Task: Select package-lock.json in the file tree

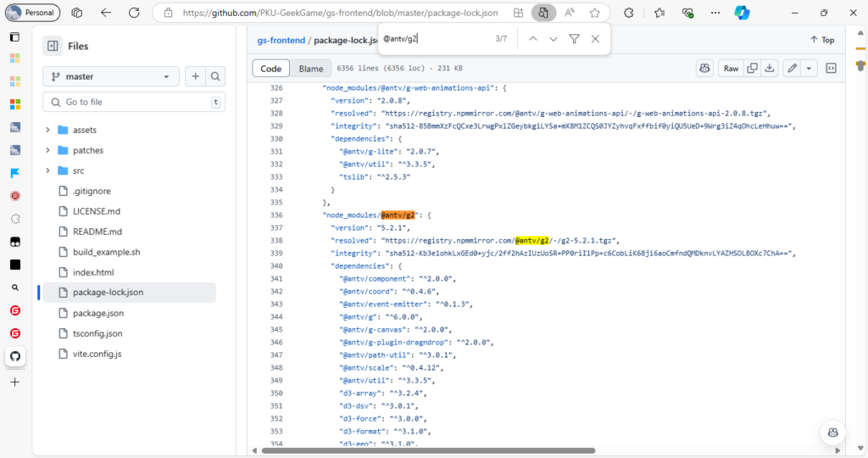Action: pyautogui.click(x=129, y=293)
